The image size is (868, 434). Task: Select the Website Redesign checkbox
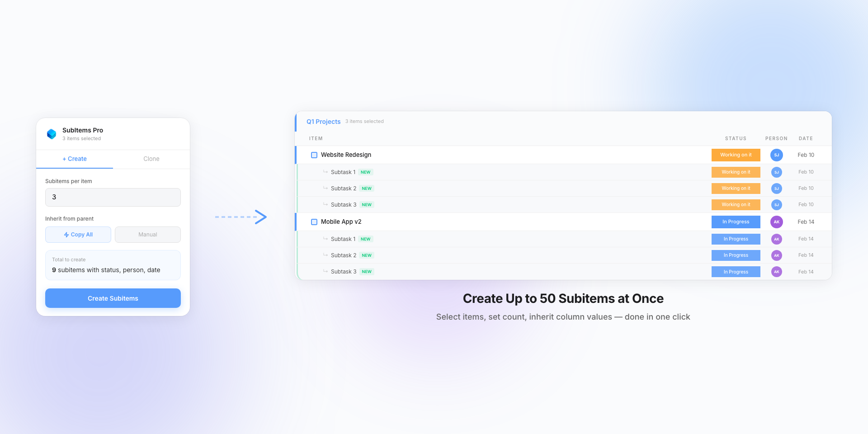point(314,155)
